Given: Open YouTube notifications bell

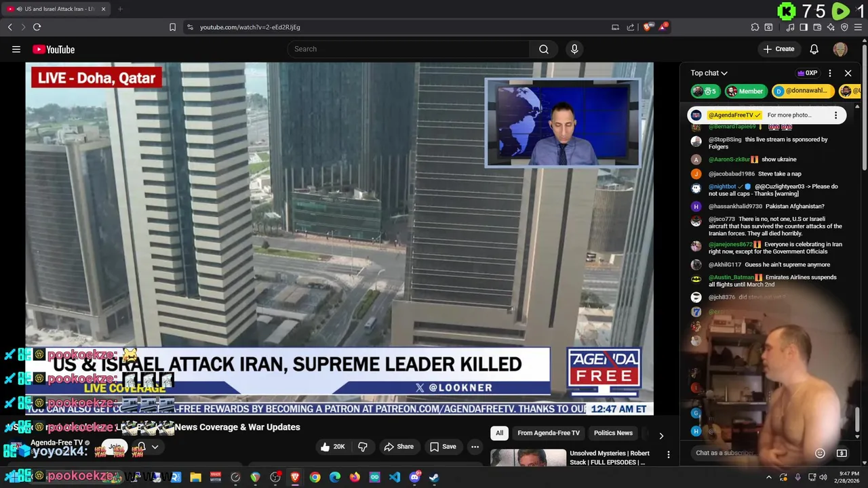Looking at the screenshot, I should click(814, 49).
